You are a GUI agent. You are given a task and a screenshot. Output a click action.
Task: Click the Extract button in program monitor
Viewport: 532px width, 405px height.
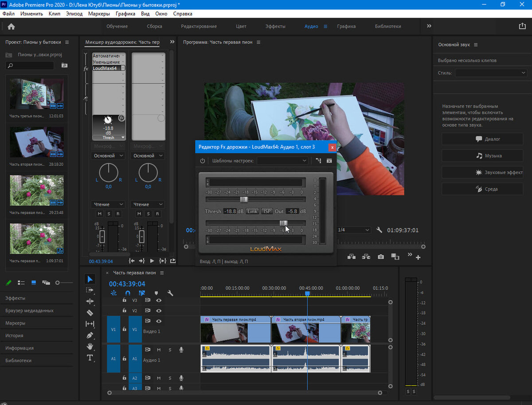366,257
